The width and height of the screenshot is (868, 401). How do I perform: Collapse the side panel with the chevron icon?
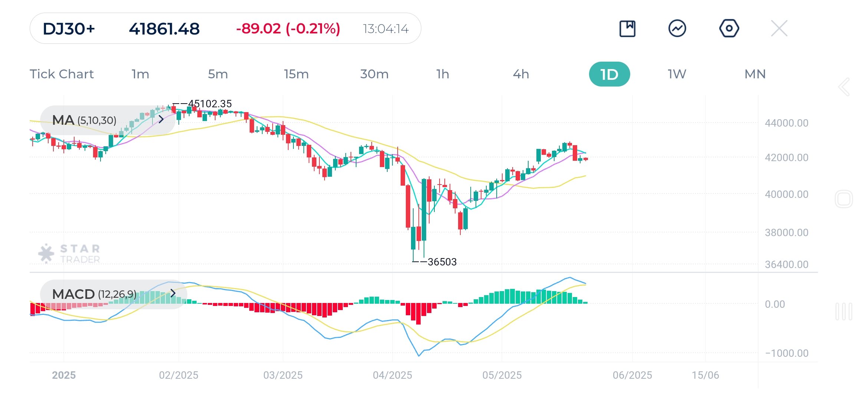tap(845, 87)
